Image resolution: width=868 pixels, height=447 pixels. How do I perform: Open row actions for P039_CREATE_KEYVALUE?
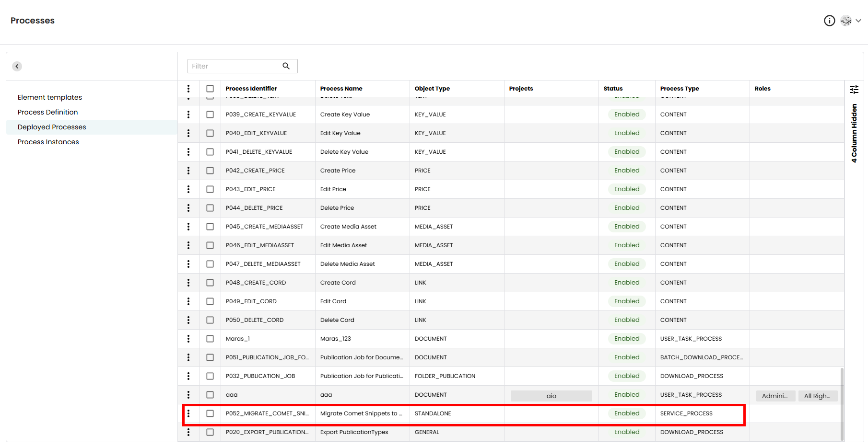pos(188,115)
